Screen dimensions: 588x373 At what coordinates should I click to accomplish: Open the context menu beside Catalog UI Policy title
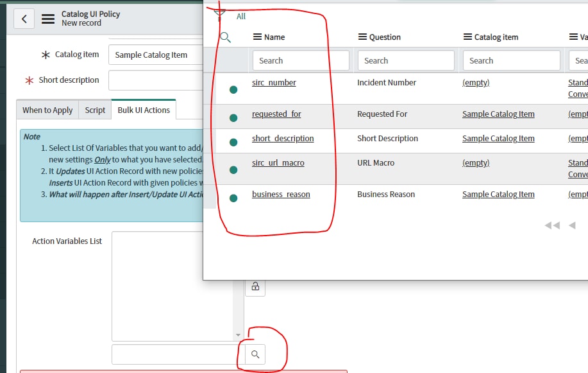[x=47, y=18]
